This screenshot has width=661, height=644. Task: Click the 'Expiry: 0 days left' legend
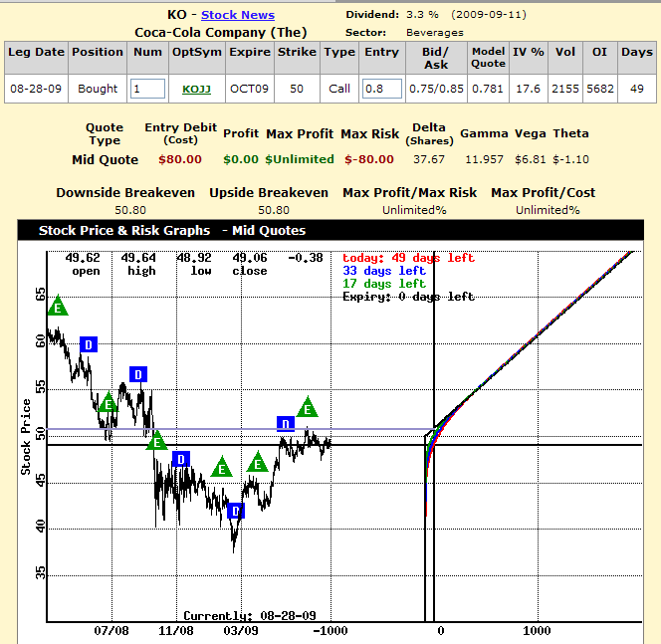click(x=408, y=297)
